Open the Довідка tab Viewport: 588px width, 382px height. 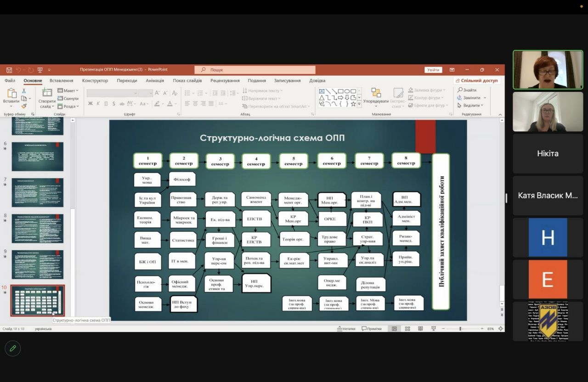point(317,81)
